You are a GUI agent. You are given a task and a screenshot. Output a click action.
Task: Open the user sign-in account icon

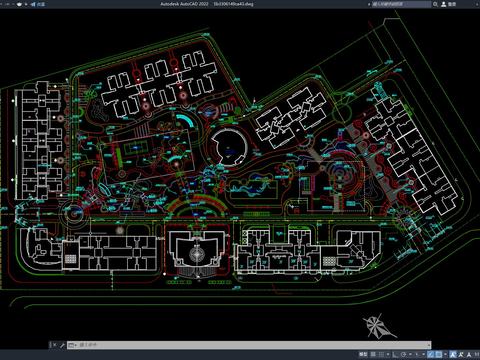point(444,4)
